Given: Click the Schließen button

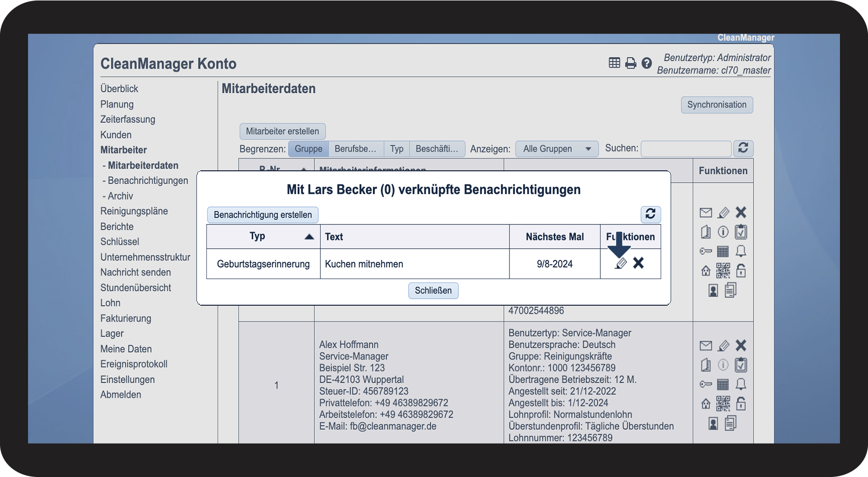Looking at the screenshot, I should [x=433, y=290].
